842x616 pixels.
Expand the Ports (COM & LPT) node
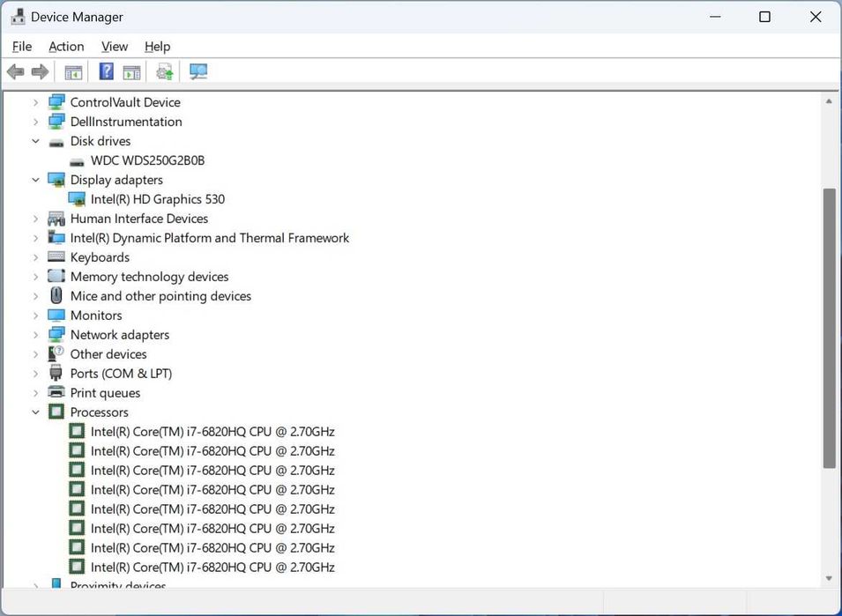point(35,374)
